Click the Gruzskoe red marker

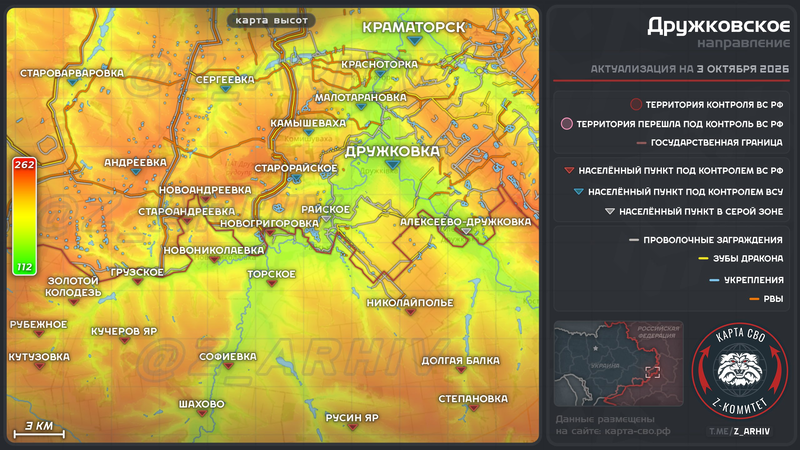tap(137, 282)
